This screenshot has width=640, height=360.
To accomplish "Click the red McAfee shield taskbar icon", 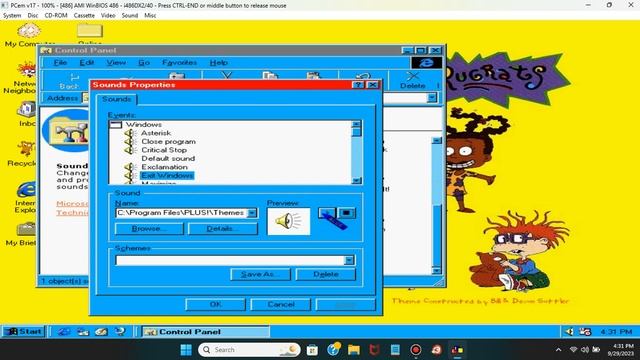I will (374, 350).
